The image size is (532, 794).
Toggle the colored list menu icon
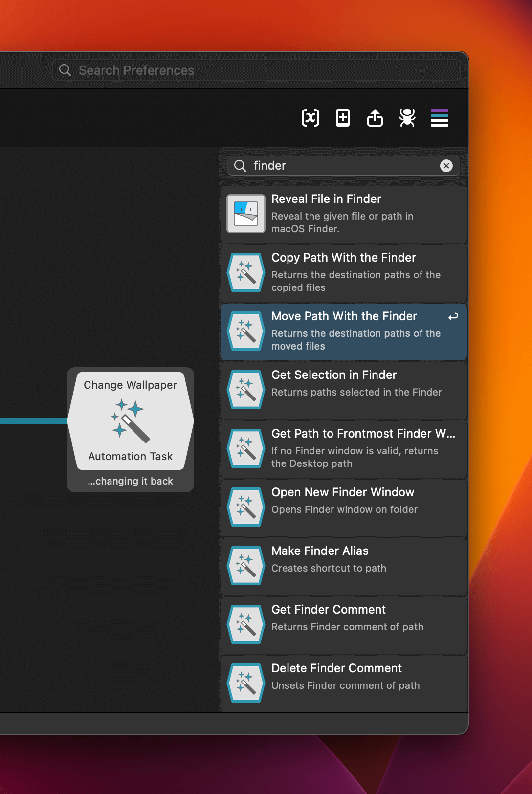(440, 118)
